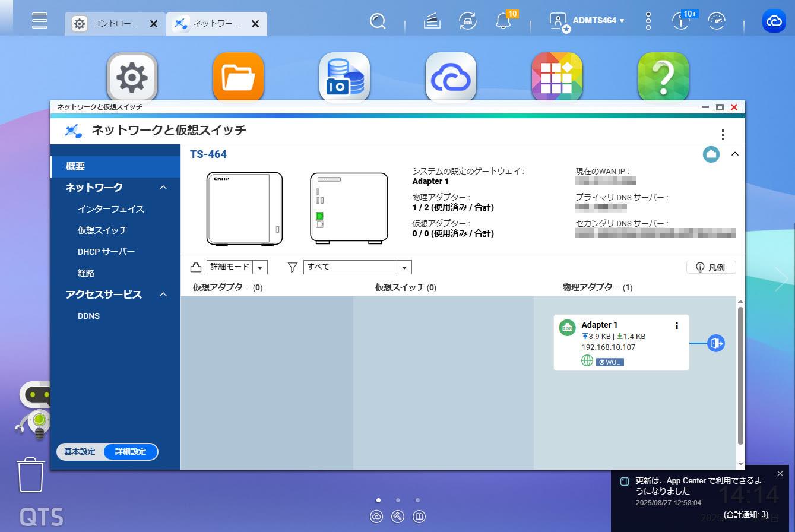Open the すべて filter dropdown
Image resolution: width=795 pixels, height=532 pixels.
tap(357, 267)
